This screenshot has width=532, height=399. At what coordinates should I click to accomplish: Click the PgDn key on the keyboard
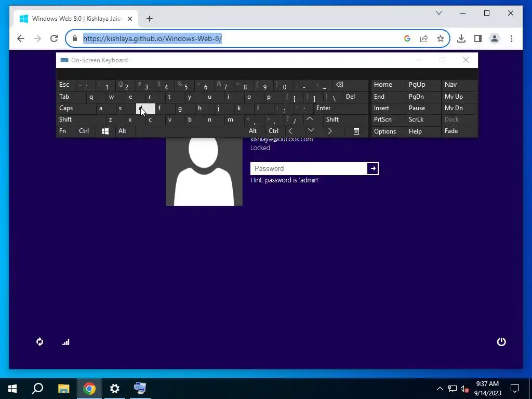click(x=423, y=97)
